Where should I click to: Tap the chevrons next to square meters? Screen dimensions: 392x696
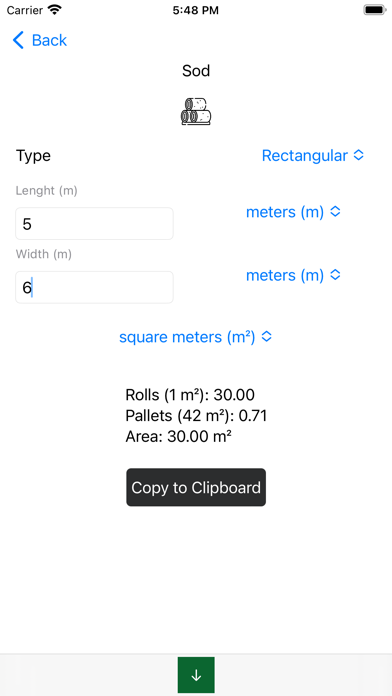coord(266,337)
